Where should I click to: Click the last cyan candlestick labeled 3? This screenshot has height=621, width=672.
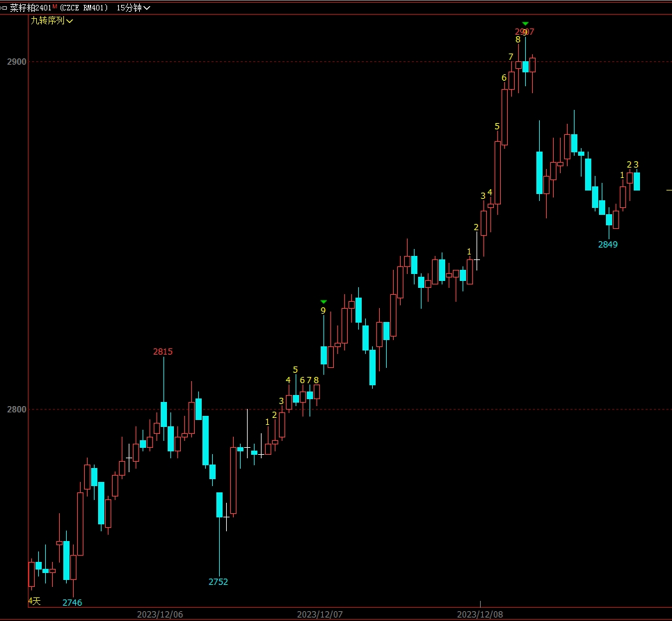point(637,182)
